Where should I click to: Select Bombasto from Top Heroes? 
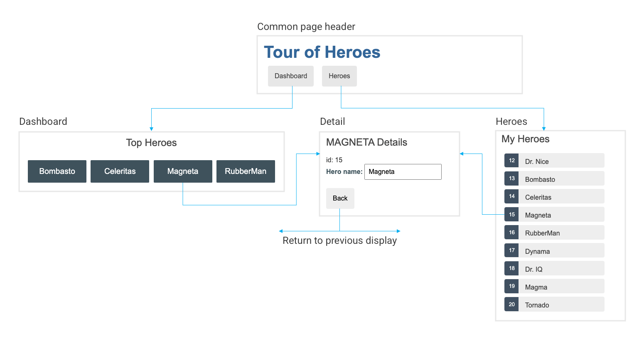click(57, 171)
